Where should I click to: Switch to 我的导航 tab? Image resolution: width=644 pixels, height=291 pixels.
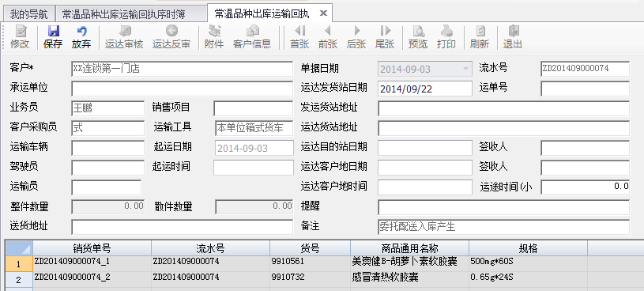[x=28, y=15]
